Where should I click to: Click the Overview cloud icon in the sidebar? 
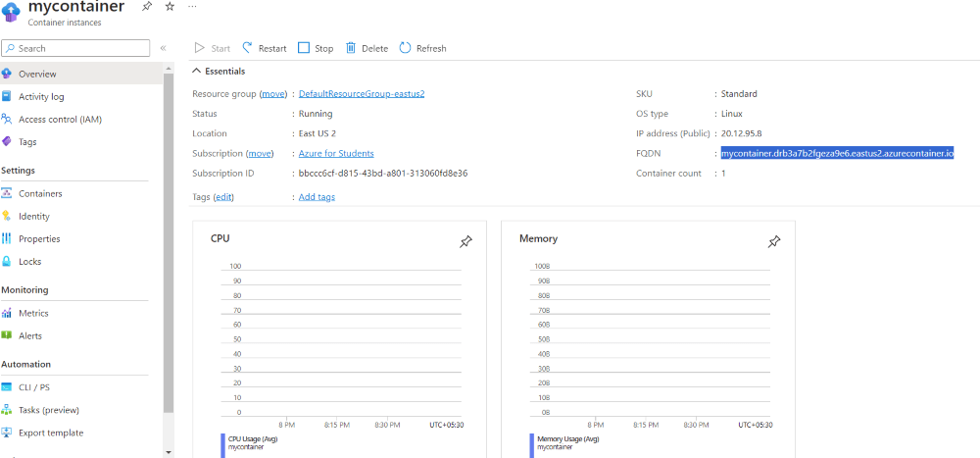coord(6,74)
